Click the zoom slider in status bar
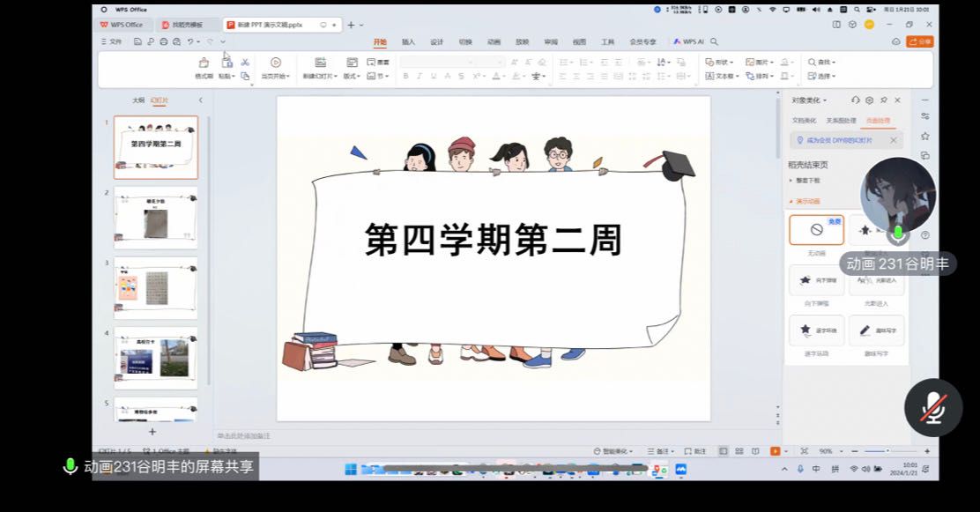The image size is (980, 512). point(890,451)
